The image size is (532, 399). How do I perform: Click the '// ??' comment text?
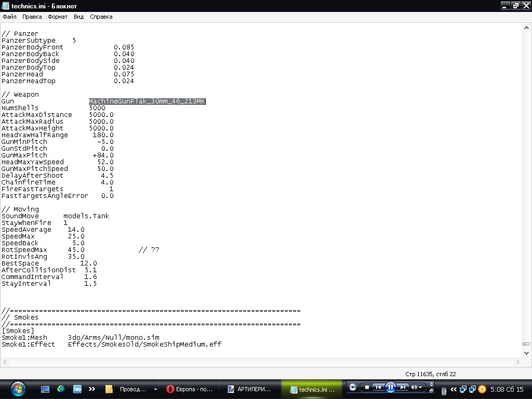(149, 250)
